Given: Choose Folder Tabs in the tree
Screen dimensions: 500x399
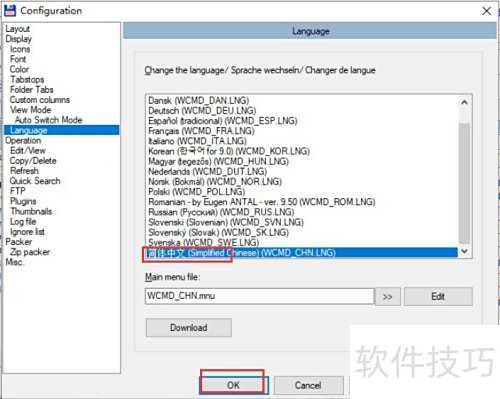Looking at the screenshot, I should click(32, 90).
